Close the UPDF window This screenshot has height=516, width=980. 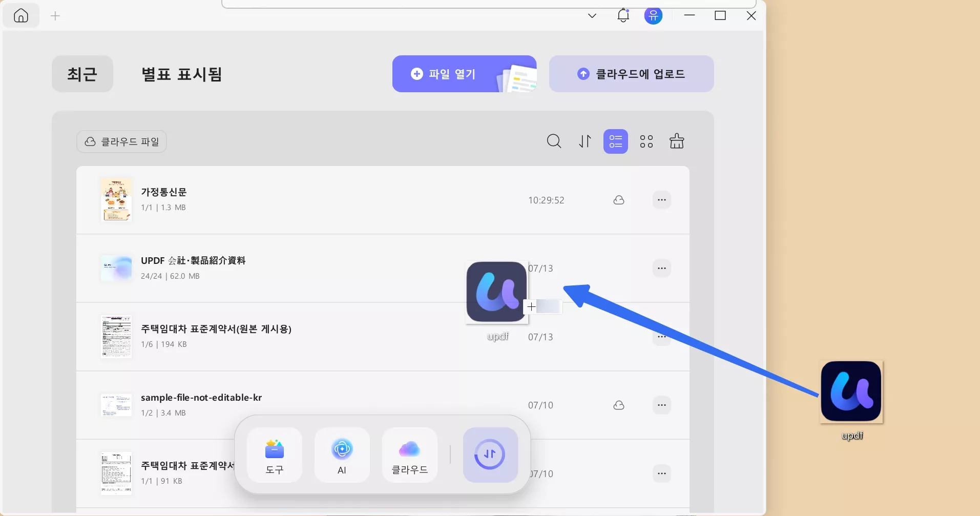[751, 15]
